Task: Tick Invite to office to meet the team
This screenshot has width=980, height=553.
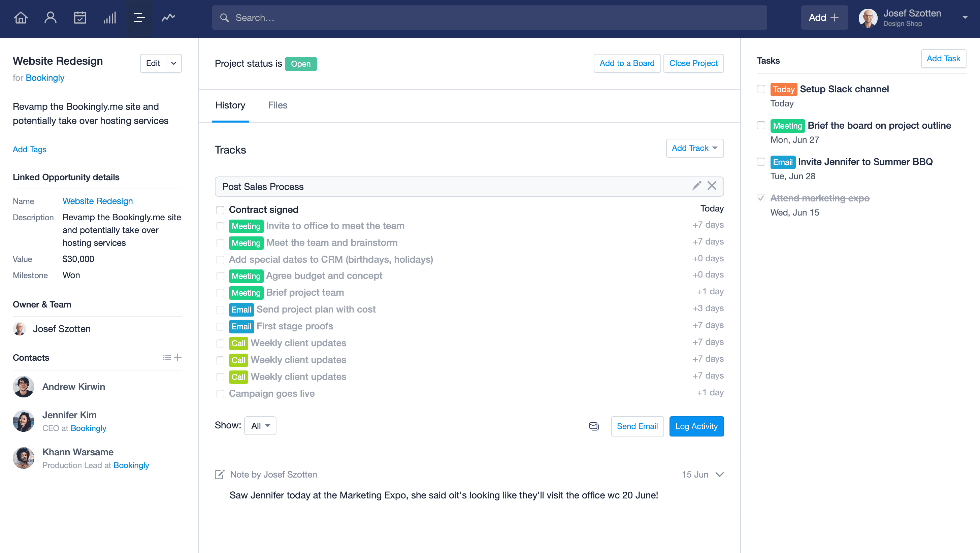Action: pyautogui.click(x=220, y=226)
